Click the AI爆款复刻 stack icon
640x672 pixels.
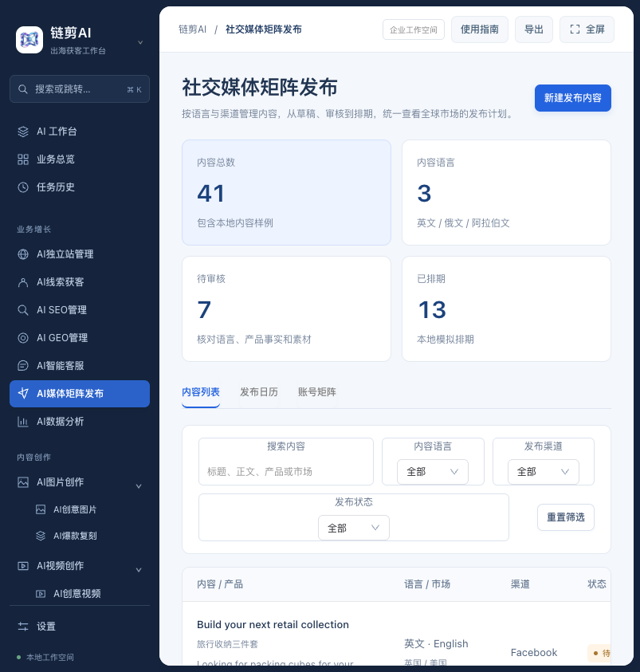pyautogui.click(x=41, y=536)
